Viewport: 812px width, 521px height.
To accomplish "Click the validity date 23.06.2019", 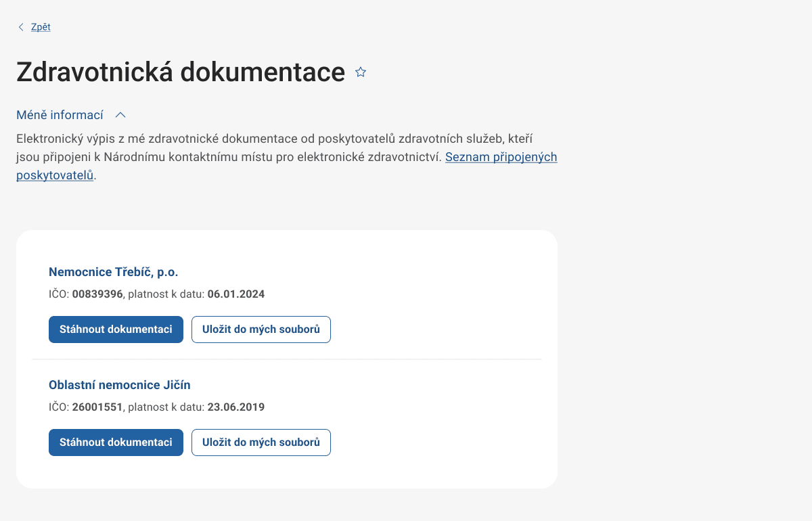I will click(235, 407).
